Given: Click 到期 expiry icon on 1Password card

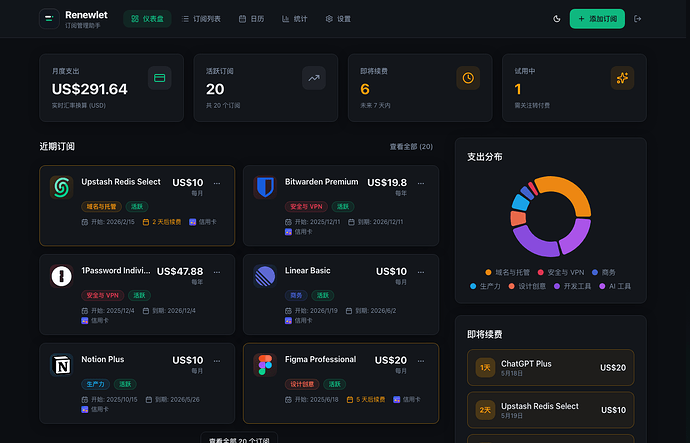Looking at the screenshot, I should tap(146, 311).
